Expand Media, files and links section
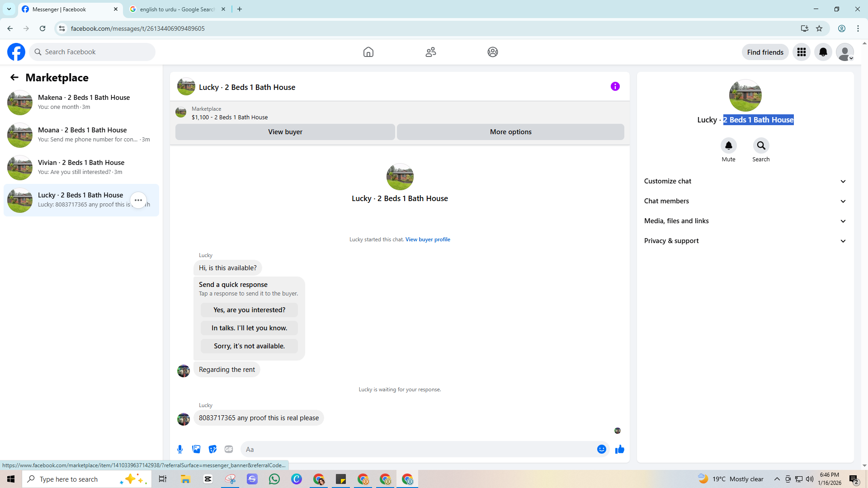 click(745, 221)
